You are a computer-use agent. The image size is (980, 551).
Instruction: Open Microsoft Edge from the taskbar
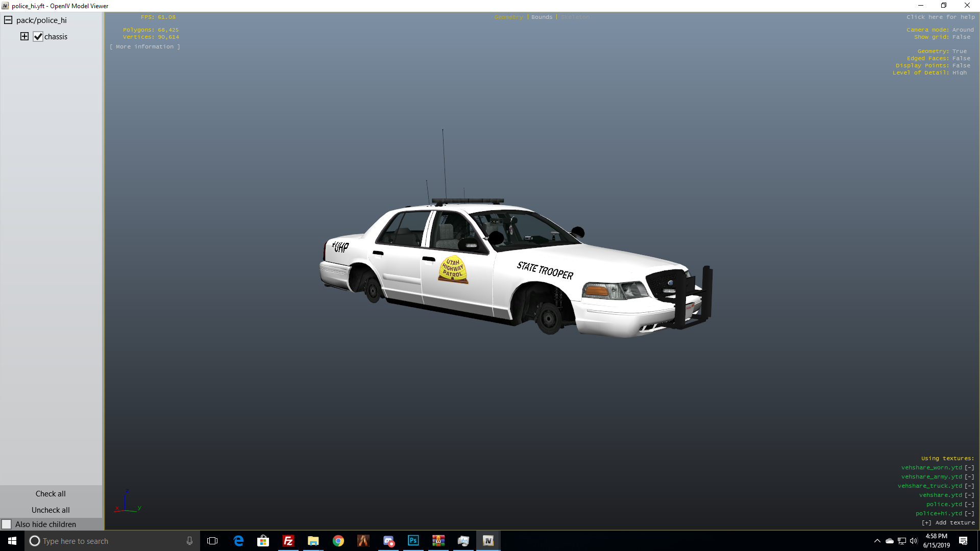pyautogui.click(x=238, y=541)
